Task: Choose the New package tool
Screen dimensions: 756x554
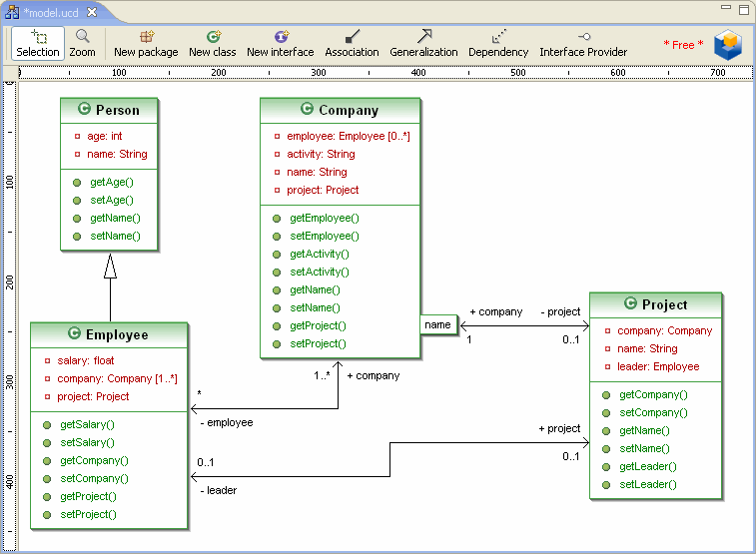Action: point(146,43)
